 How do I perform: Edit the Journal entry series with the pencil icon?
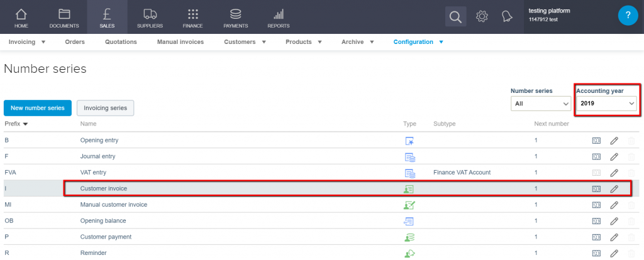(614, 156)
